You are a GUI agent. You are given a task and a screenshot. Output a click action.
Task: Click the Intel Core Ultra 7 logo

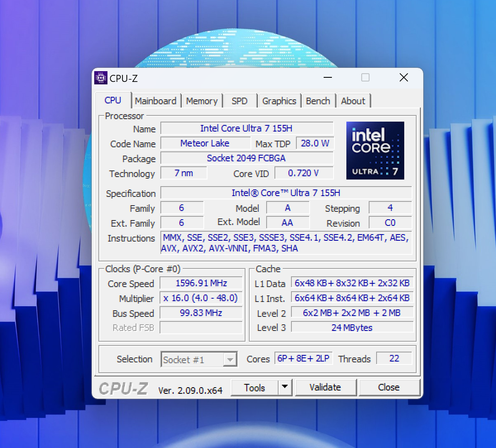(x=375, y=151)
